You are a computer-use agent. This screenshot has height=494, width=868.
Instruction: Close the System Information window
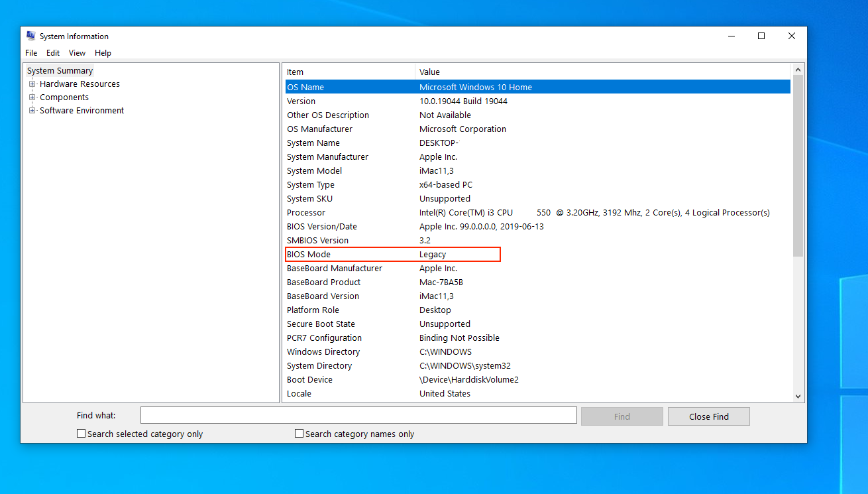792,36
